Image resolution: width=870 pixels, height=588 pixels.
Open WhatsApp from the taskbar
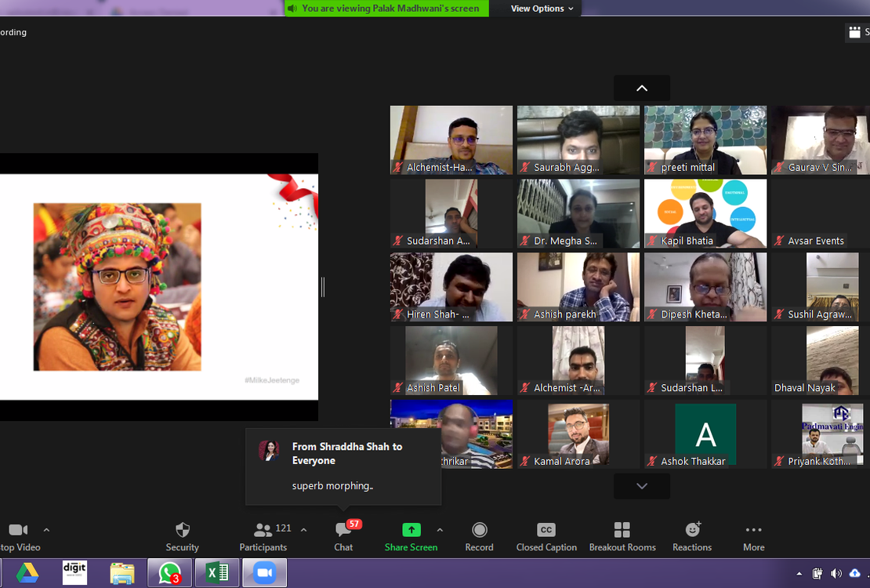tap(169, 573)
